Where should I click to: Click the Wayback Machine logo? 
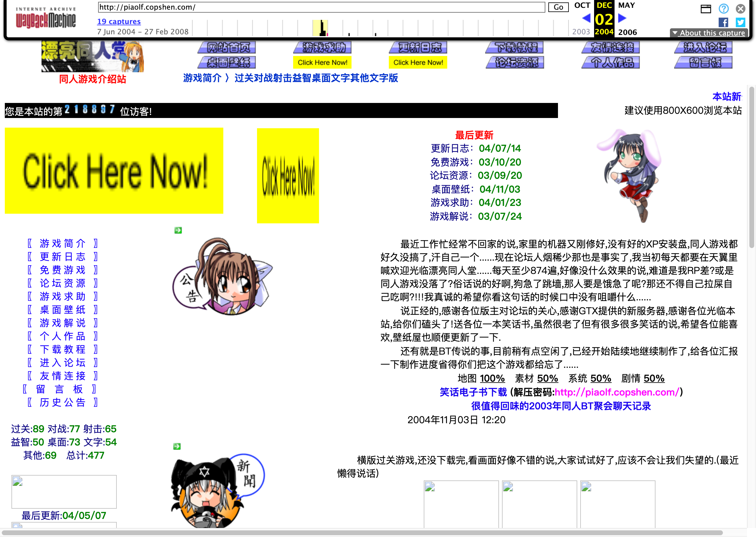click(x=46, y=18)
